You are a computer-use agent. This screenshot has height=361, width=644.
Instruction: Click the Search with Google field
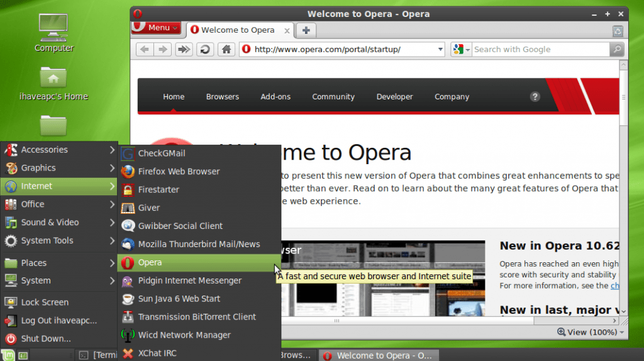[540, 49]
